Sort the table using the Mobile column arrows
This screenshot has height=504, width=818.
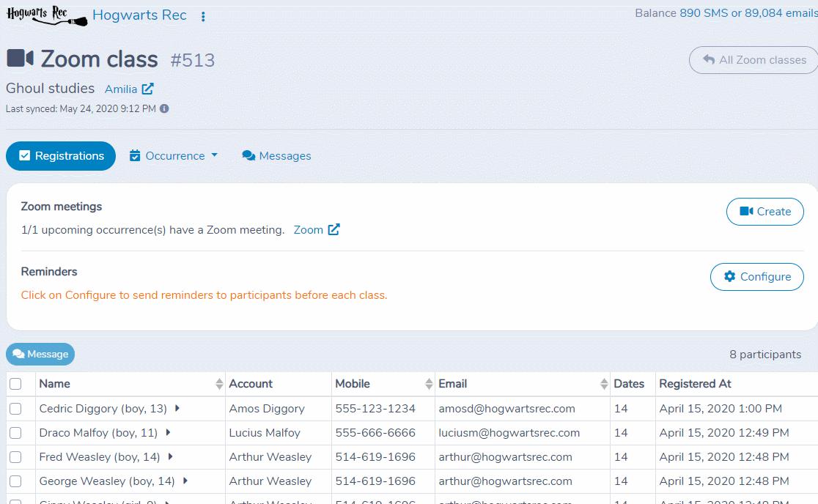429,384
